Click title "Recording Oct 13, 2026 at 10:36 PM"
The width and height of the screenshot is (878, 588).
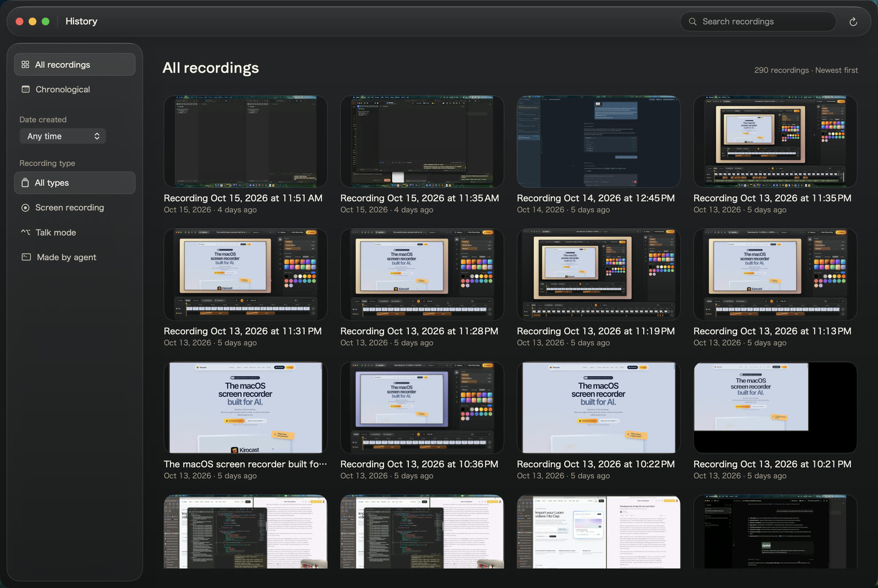click(x=419, y=464)
